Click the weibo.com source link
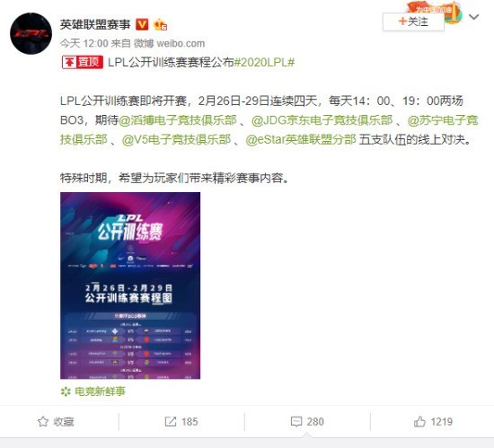The height and width of the screenshot is (448, 494). [x=181, y=43]
